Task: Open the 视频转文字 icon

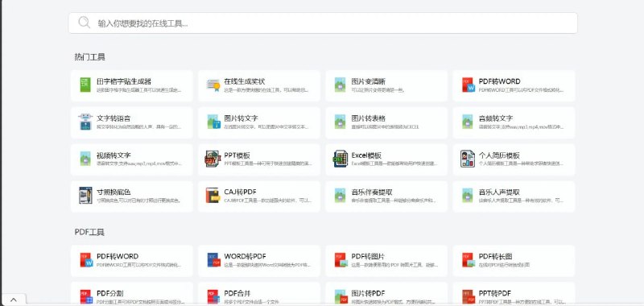Action: (85, 159)
